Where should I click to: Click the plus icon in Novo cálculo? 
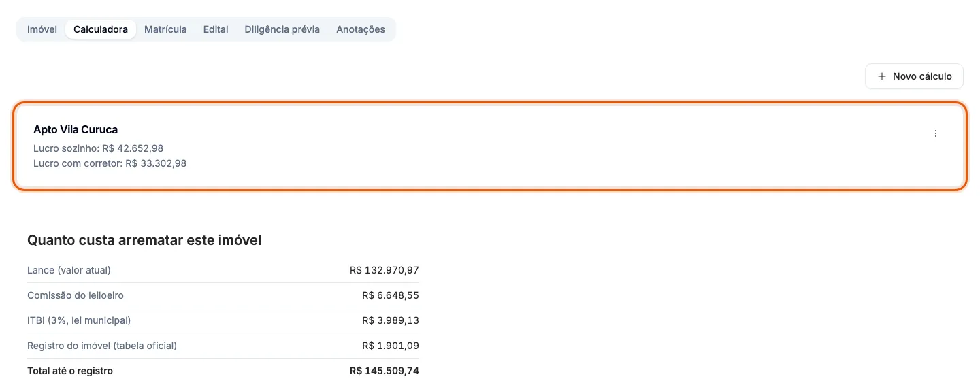(x=882, y=76)
